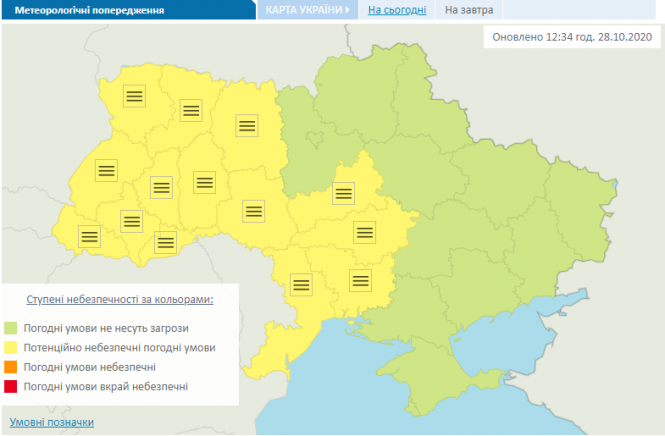The height and width of the screenshot is (436, 665).
Task: Switch to the На сьогодні tab
Action: (397, 10)
